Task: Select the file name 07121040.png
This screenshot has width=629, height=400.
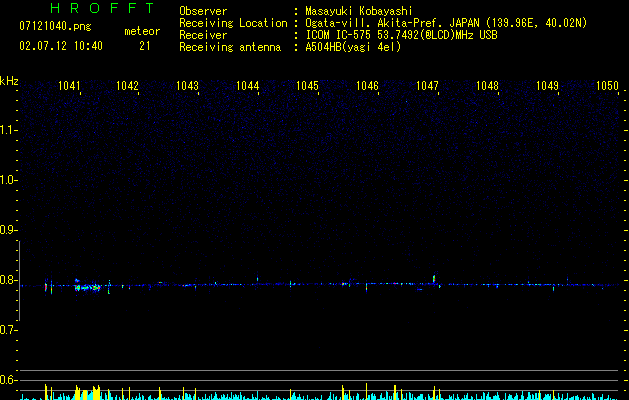Action: point(55,27)
